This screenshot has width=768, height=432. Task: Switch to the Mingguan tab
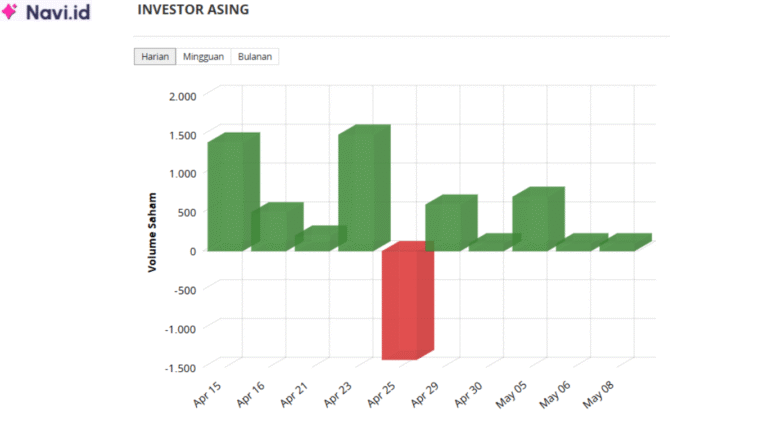pyautogui.click(x=203, y=56)
